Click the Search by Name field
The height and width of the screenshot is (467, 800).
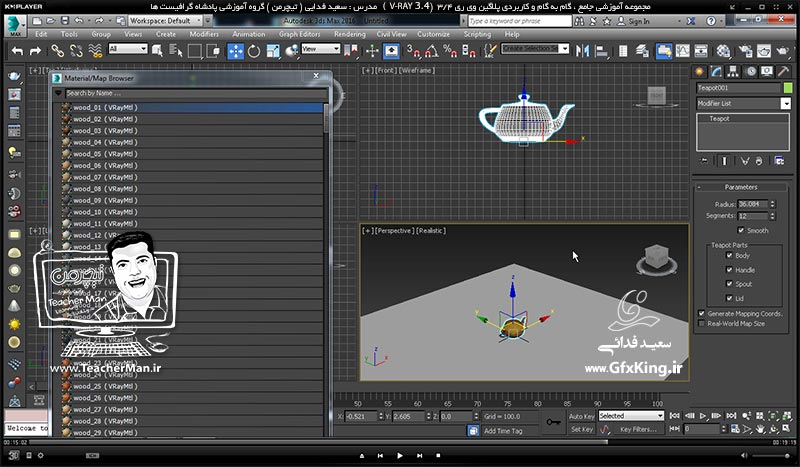196,93
